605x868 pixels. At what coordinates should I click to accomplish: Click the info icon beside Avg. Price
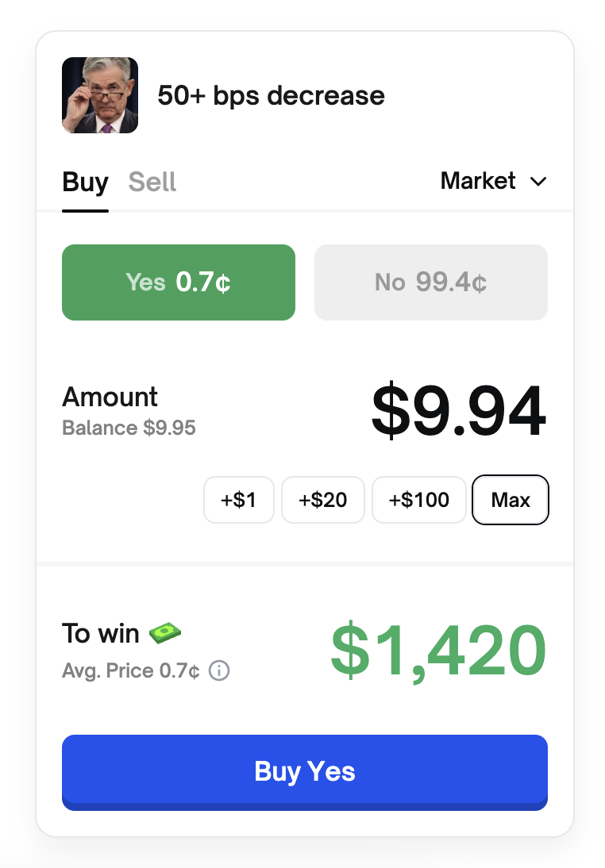219,671
